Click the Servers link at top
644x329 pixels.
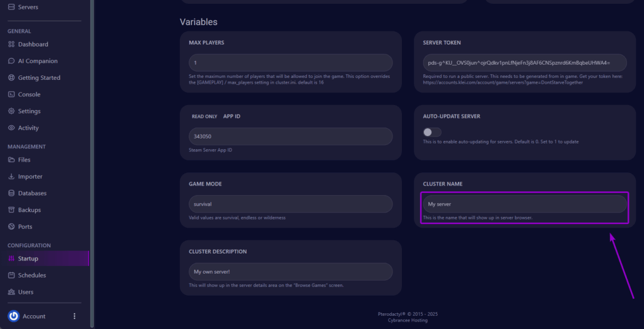click(x=28, y=7)
